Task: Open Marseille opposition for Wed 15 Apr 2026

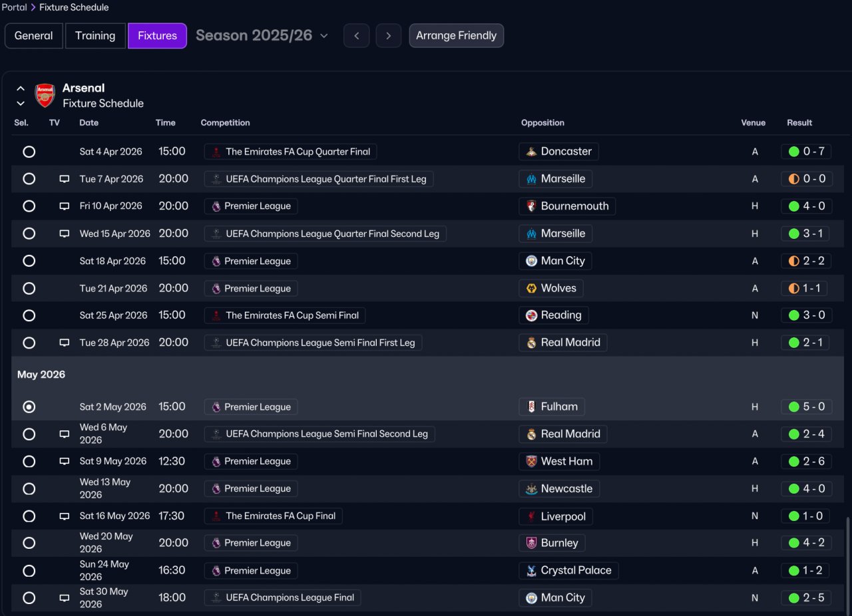Action: click(556, 233)
